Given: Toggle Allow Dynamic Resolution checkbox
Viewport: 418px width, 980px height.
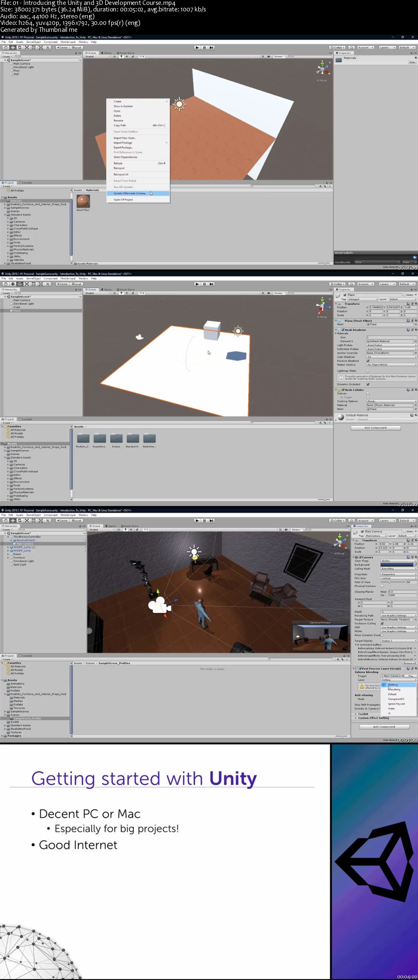Looking at the screenshot, I should [x=382, y=635].
